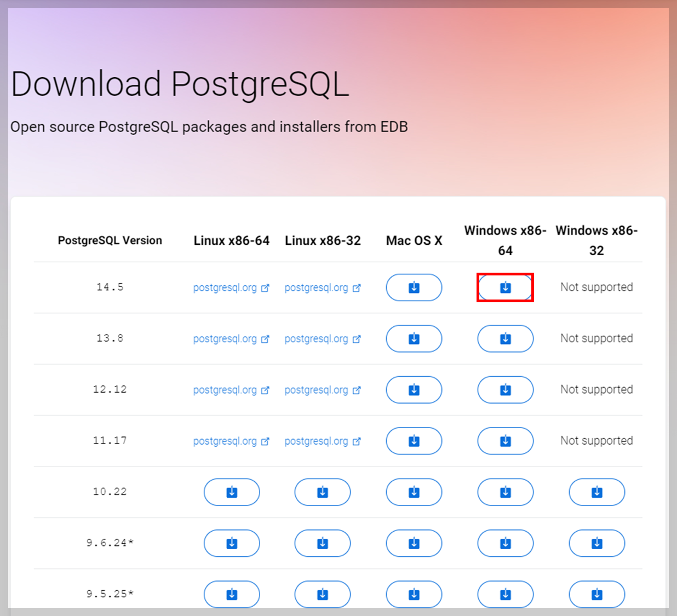The height and width of the screenshot is (616, 677).
Task: Click version 9.5.25* cell
Action: [x=110, y=594]
